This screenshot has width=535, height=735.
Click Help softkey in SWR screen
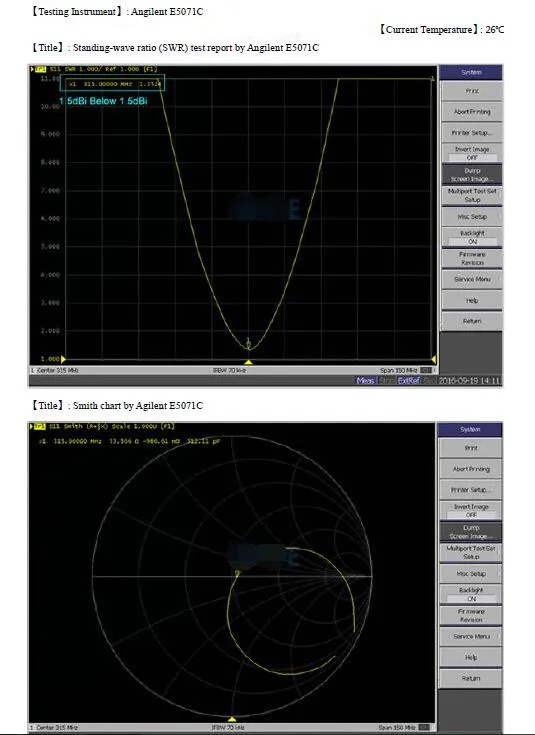tap(472, 300)
